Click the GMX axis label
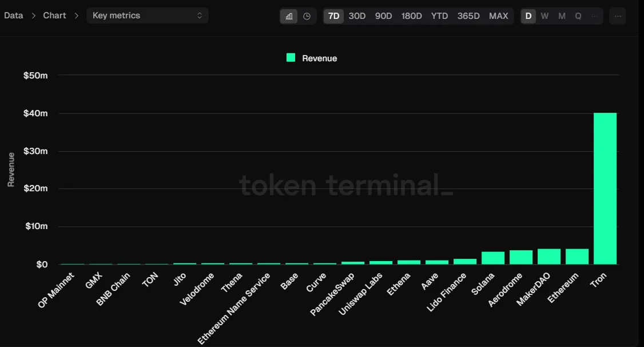644x347 pixels. (x=93, y=281)
